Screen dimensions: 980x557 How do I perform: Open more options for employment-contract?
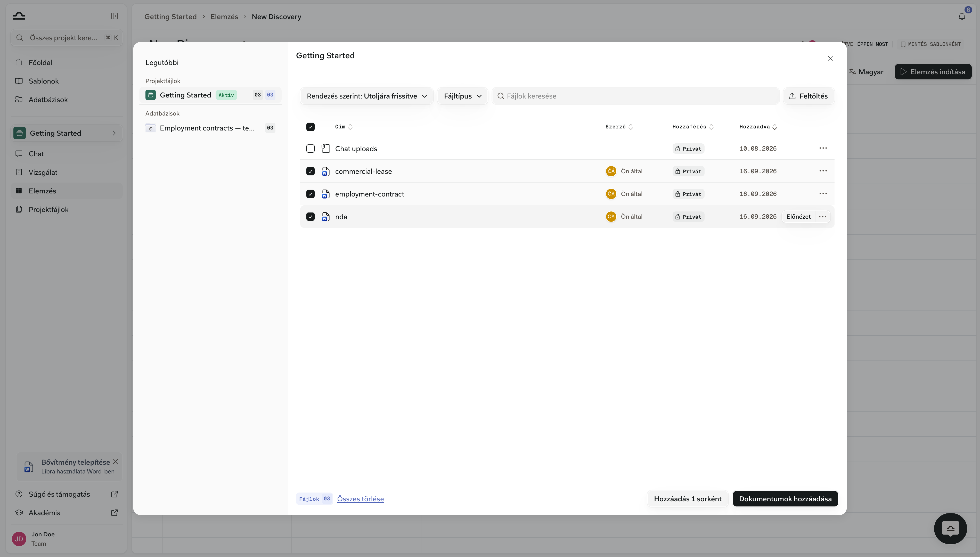pyautogui.click(x=823, y=194)
